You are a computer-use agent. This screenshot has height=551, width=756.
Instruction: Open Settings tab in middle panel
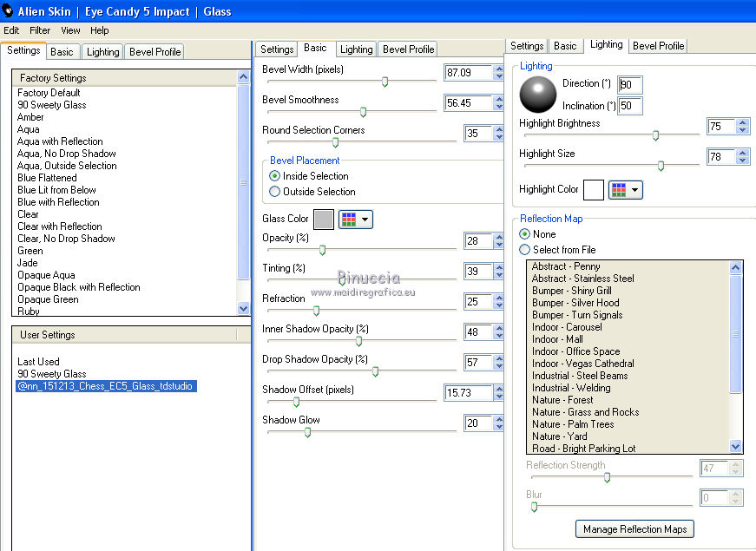(277, 49)
